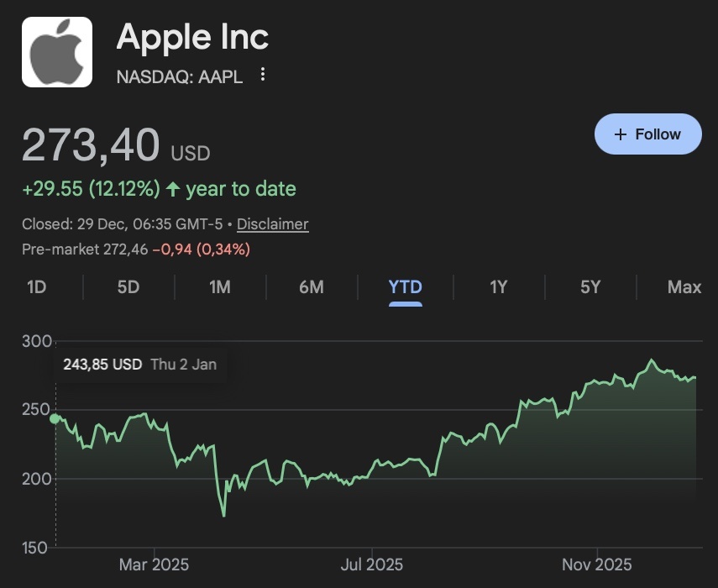Switch to the 1D range tab
This screenshot has height=588, width=718.
click(36, 287)
